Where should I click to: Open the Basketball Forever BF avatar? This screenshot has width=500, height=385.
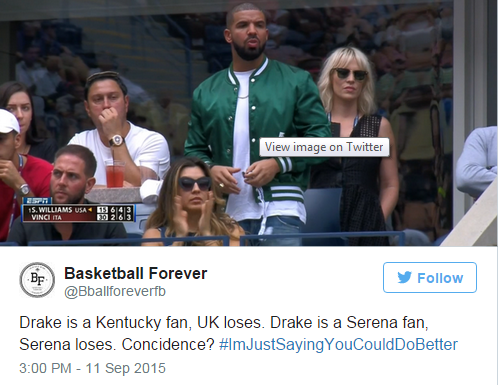37,280
